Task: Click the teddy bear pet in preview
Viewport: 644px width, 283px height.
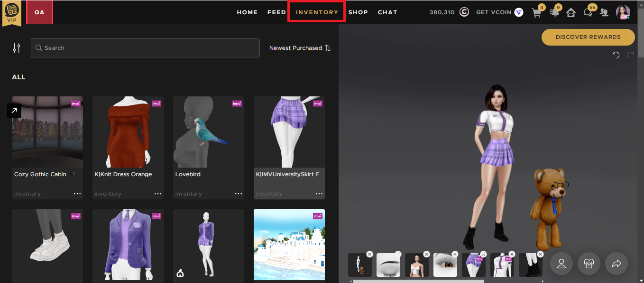Action: click(x=550, y=208)
